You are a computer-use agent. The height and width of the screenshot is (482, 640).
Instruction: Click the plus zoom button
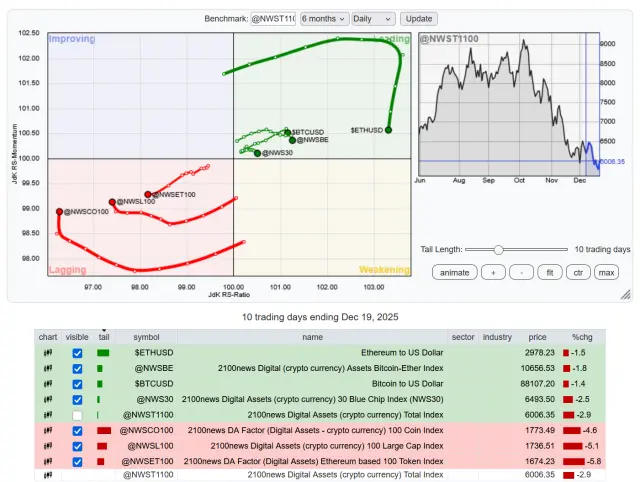[493, 273]
